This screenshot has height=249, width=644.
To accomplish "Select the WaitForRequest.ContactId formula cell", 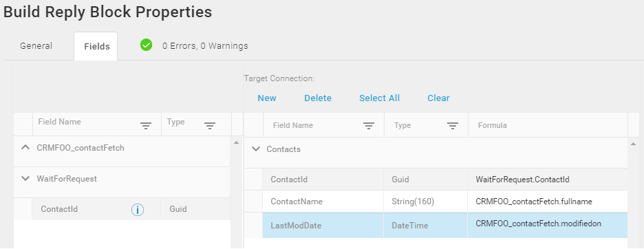I will tap(548, 179).
